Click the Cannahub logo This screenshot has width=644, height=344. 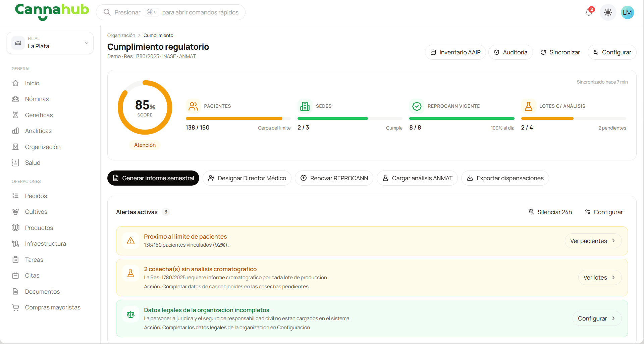point(52,11)
